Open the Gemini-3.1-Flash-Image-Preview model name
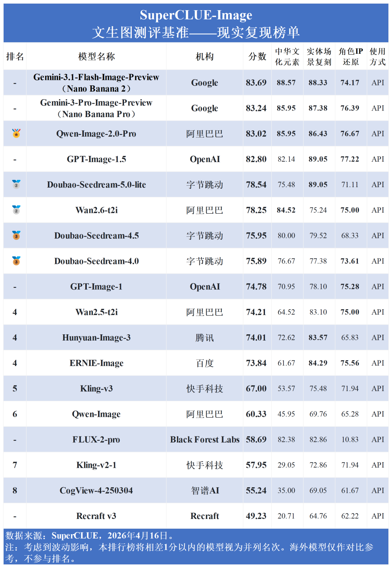This screenshot has height=568, width=392. tap(96, 77)
